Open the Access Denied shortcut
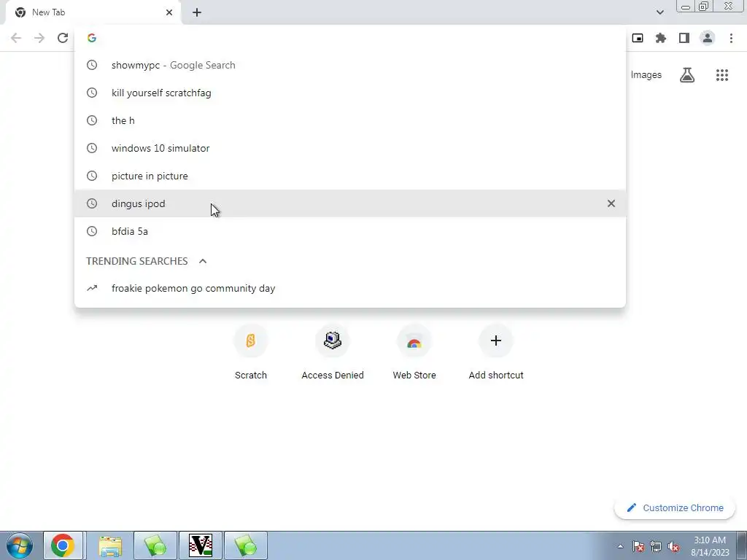The height and width of the screenshot is (560, 747). point(333,353)
